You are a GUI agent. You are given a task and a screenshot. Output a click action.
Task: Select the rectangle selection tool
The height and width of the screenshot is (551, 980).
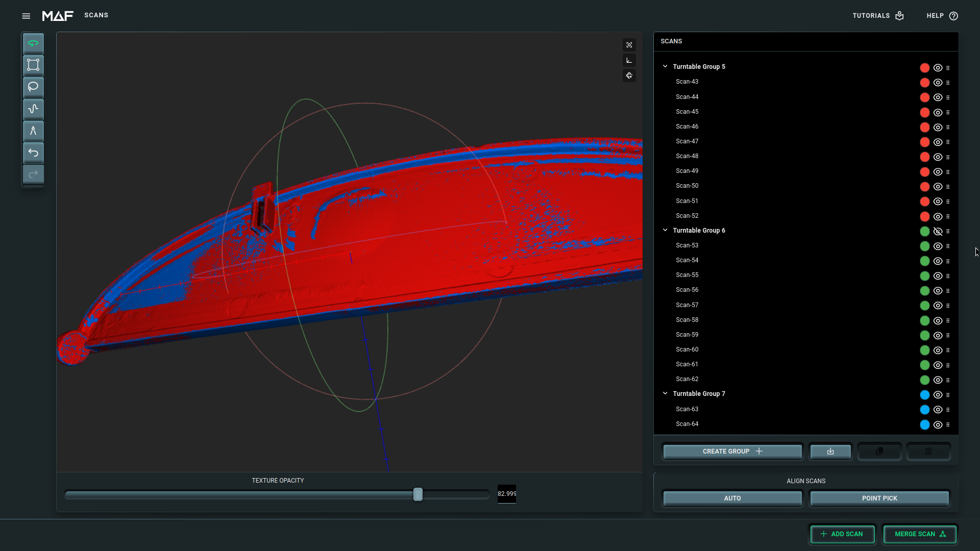point(33,65)
